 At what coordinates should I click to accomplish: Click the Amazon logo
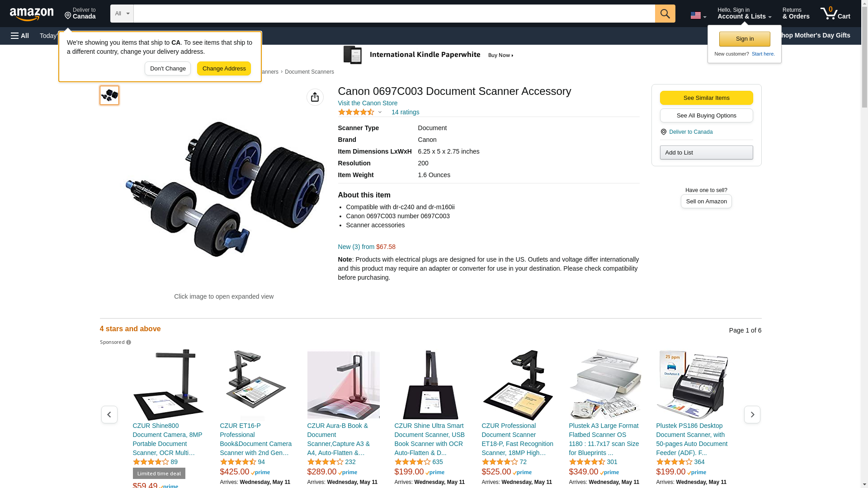(32, 14)
